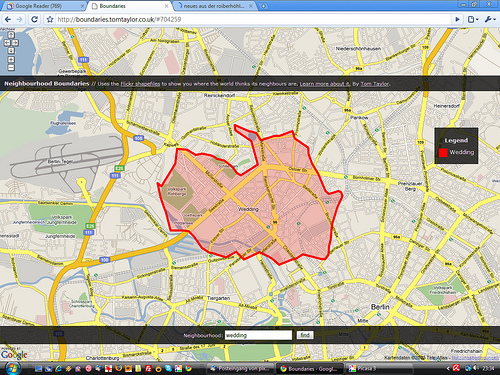Close the Google Reader tab
The height and width of the screenshot is (375, 500).
[82, 6]
